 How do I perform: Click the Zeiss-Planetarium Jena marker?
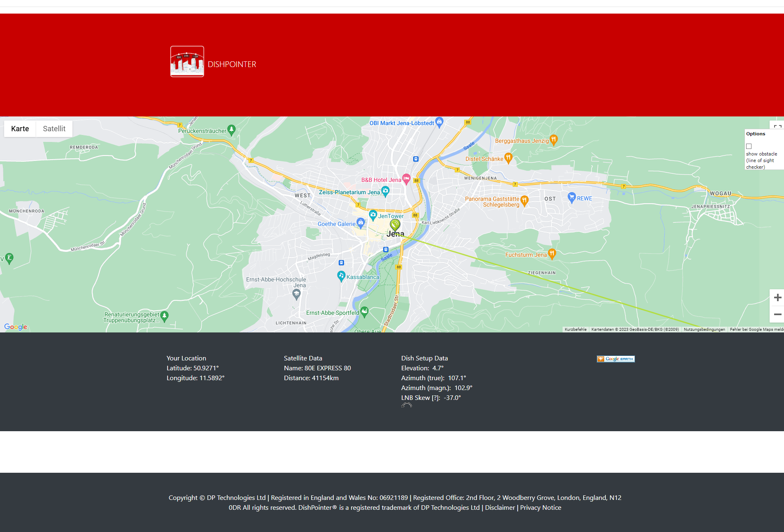coord(385,190)
